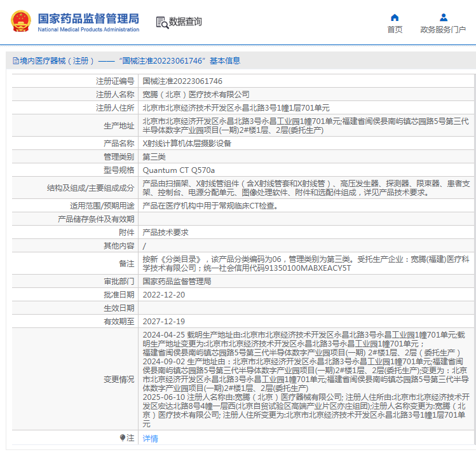Select model Quantum CT Q570a
This screenshot has width=476, height=452.
coord(179,170)
